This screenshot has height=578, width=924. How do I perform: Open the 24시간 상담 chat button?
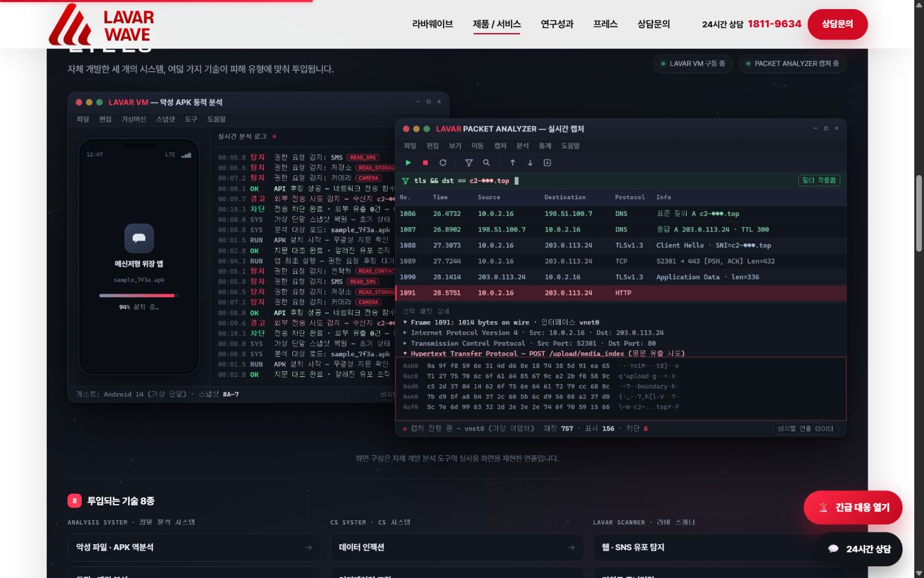pyautogui.click(x=859, y=549)
